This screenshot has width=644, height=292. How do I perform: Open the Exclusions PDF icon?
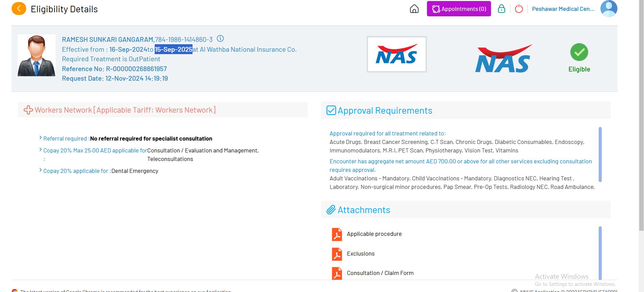click(337, 254)
